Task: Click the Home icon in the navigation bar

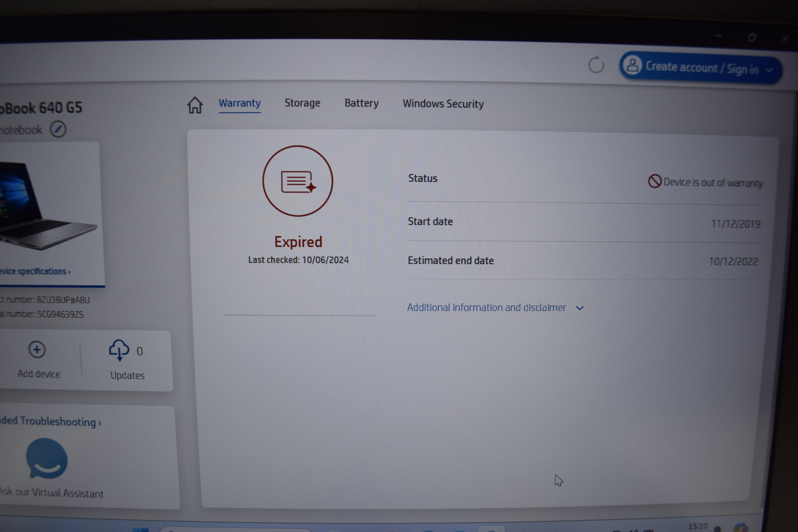Action: point(195,105)
